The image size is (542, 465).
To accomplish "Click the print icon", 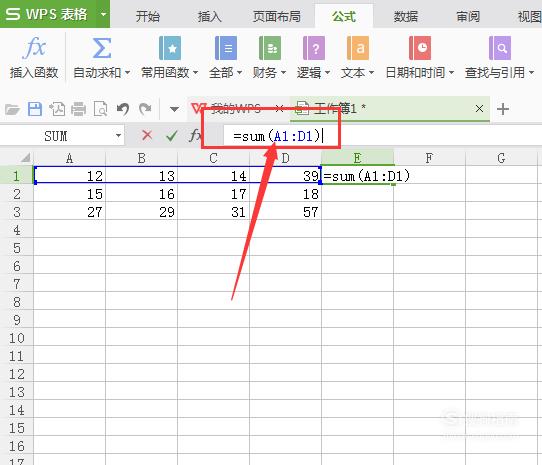I will coord(78,109).
